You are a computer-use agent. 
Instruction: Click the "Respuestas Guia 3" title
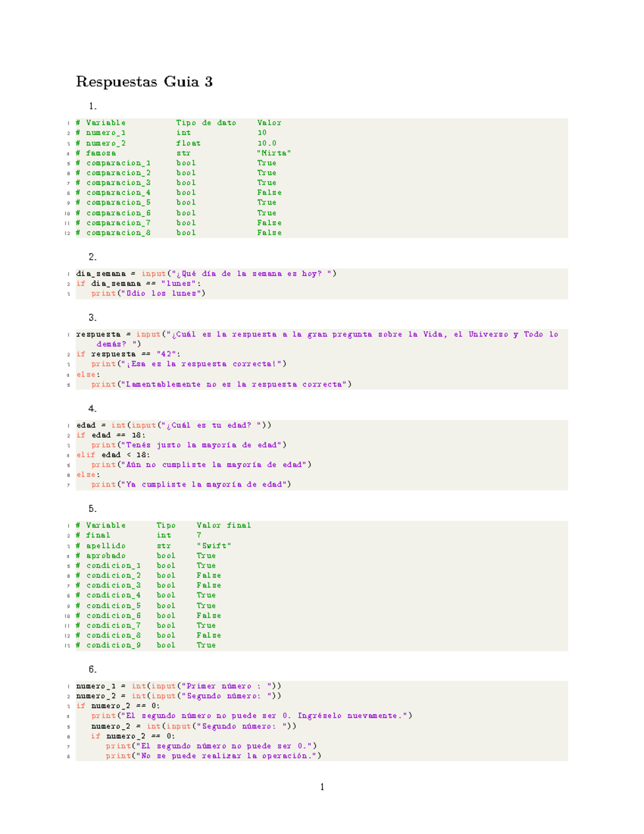coord(144,82)
